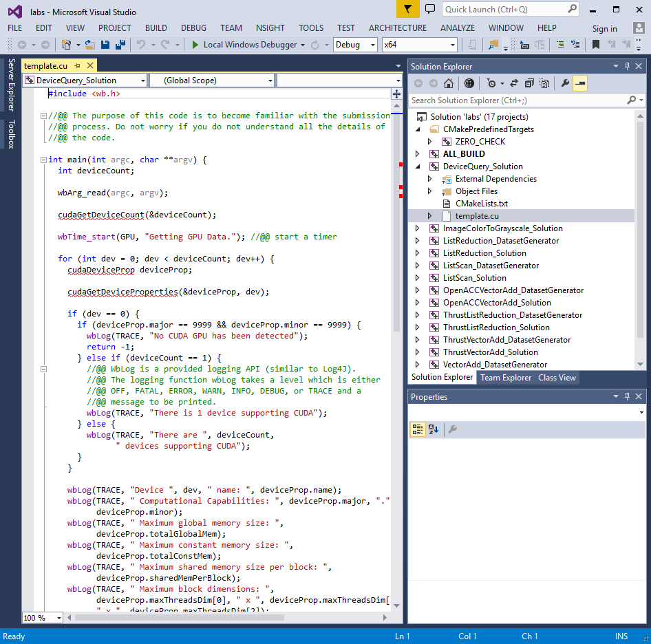Sort properties alphabetically with A-Z icon

point(434,429)
